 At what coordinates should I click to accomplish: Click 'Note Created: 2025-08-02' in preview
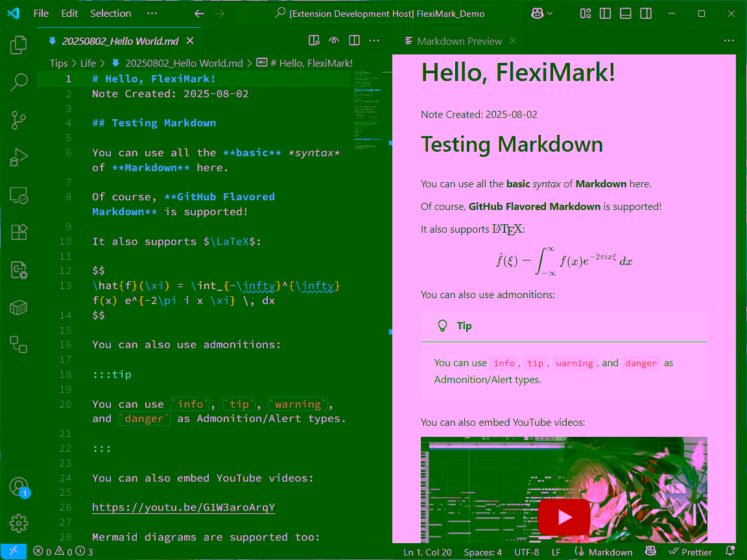click(x=479, y=114)
